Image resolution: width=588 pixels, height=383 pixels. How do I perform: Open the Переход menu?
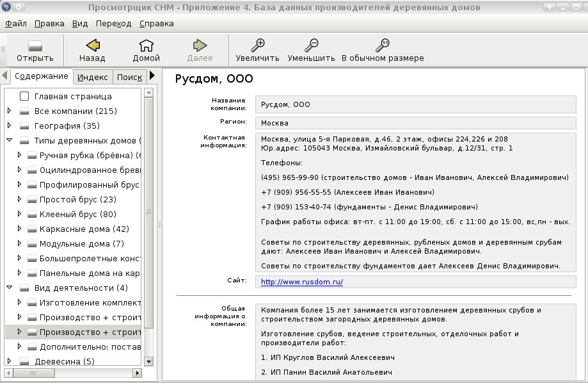tap(114, 24)
